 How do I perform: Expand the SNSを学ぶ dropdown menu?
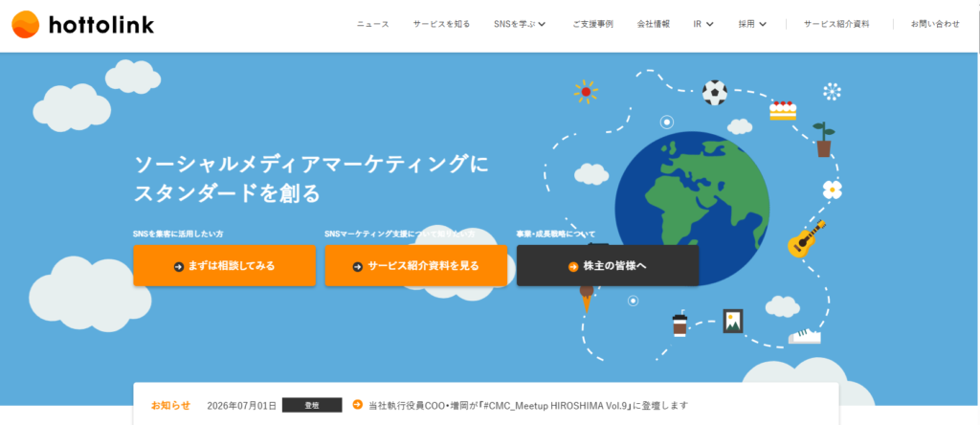point(520,24)
